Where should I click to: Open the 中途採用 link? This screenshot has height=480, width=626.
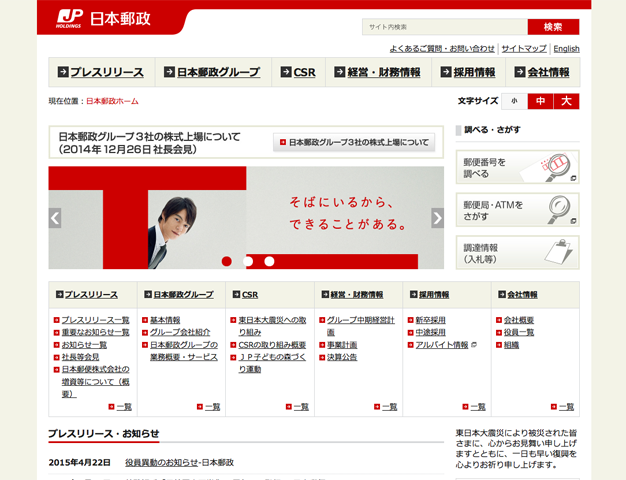[430, 333]
